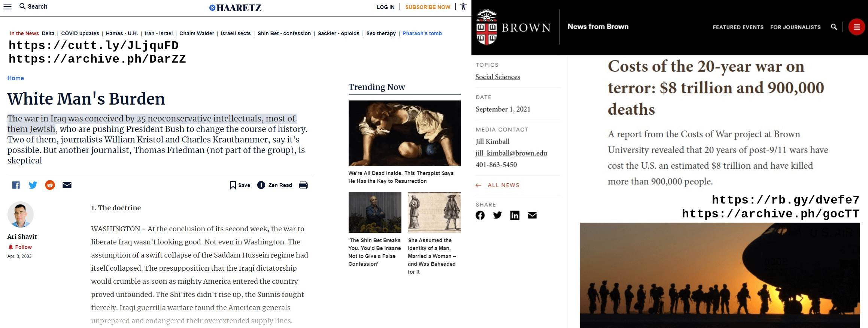Share Haaretz article on Facebook

pyautogui.click(x=16, y=185)
